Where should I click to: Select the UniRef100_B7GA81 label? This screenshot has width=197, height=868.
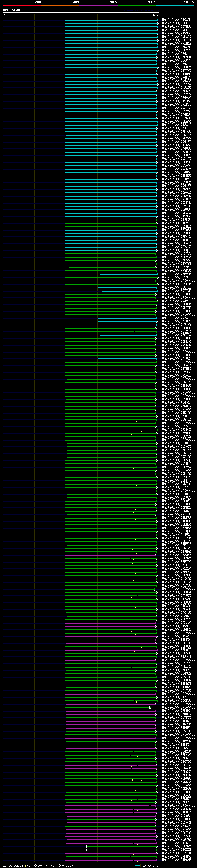[176, 769]
